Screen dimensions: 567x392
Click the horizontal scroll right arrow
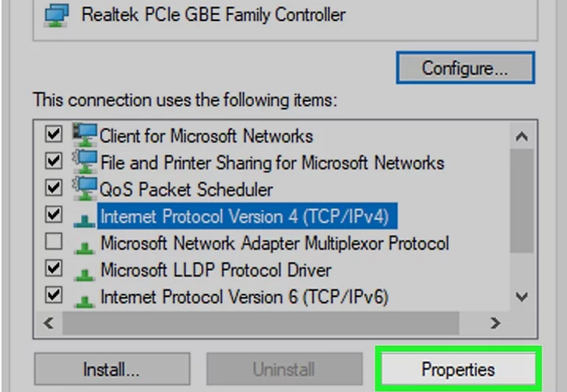[495, 323]
